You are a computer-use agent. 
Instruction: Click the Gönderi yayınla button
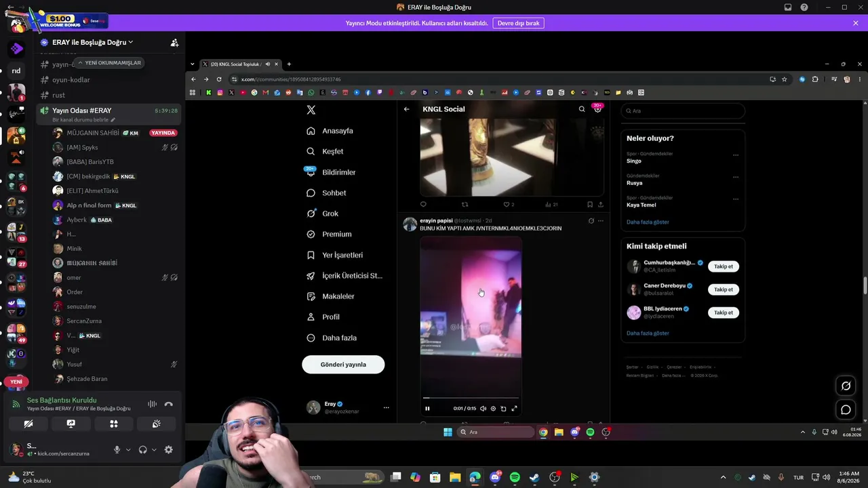pyautogui.click(x=343, y=364)
